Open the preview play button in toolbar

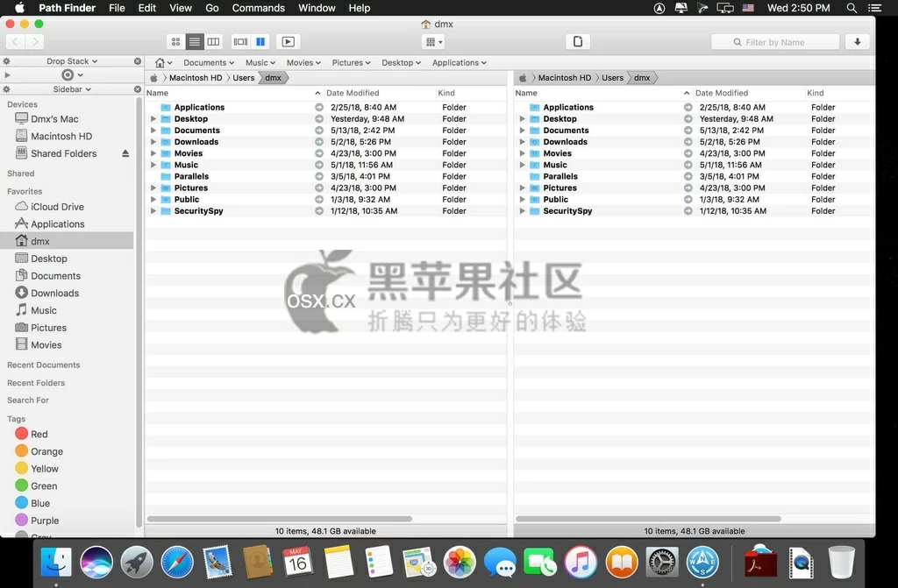[288, 42]
